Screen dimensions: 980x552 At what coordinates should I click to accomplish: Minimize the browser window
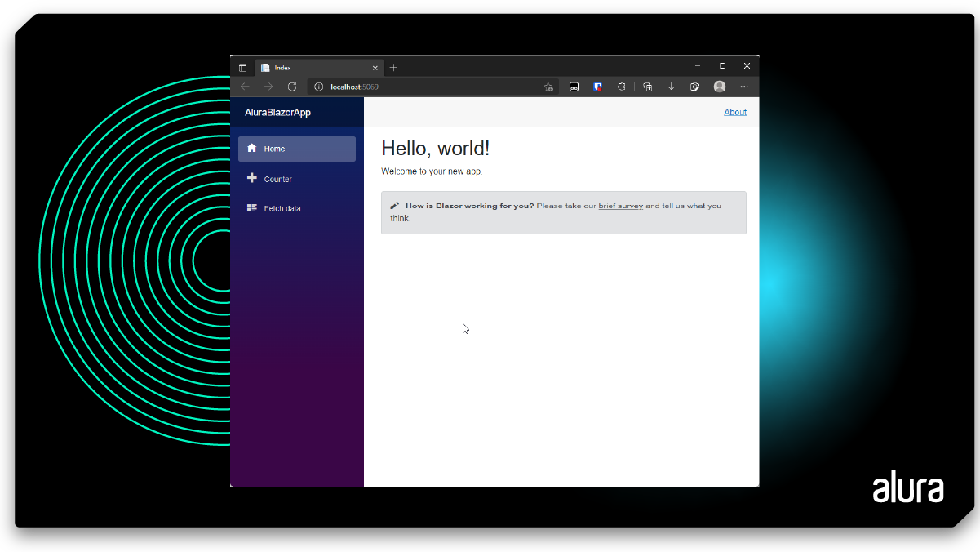coord(698,65)
